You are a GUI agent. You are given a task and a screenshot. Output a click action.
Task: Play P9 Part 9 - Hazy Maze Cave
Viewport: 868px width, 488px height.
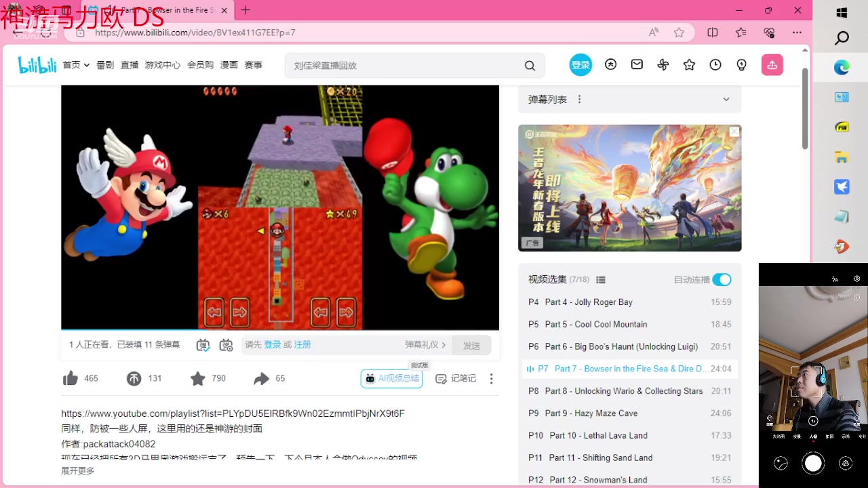629,413
